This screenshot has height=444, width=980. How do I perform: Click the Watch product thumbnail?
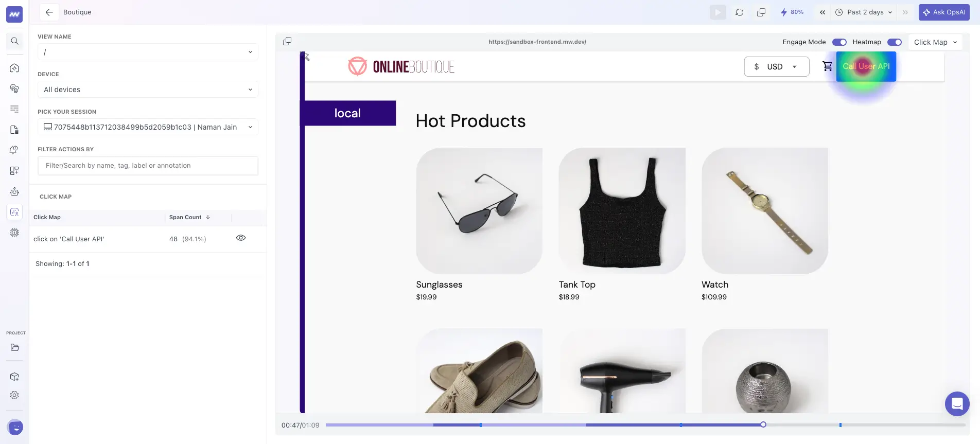click(x=765, y=211)
